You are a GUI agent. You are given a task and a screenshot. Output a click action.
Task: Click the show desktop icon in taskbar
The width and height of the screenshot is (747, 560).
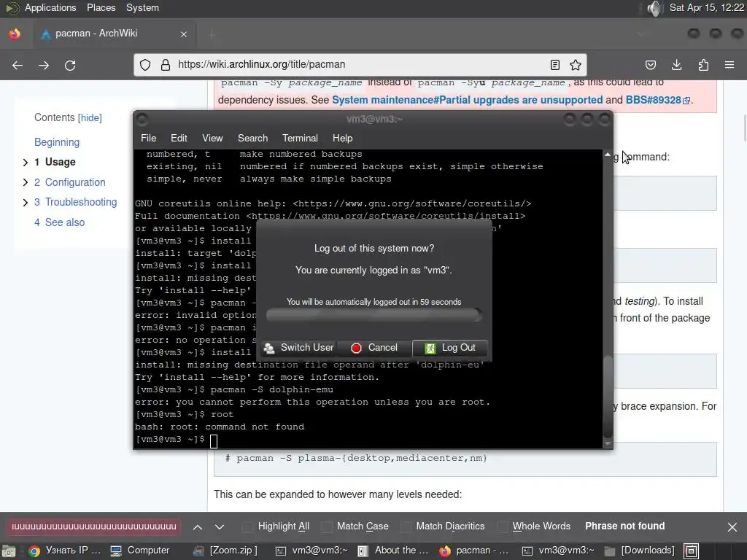[9, 551]
